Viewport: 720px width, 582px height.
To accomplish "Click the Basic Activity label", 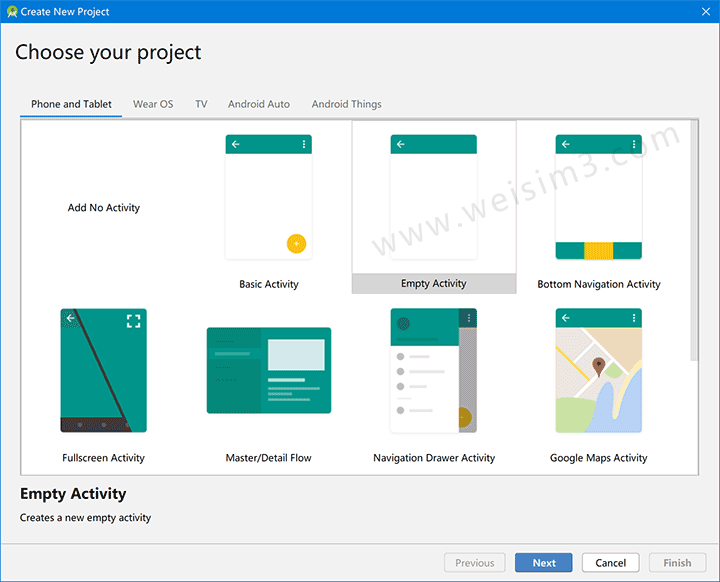I will click(x=269, y=284).
